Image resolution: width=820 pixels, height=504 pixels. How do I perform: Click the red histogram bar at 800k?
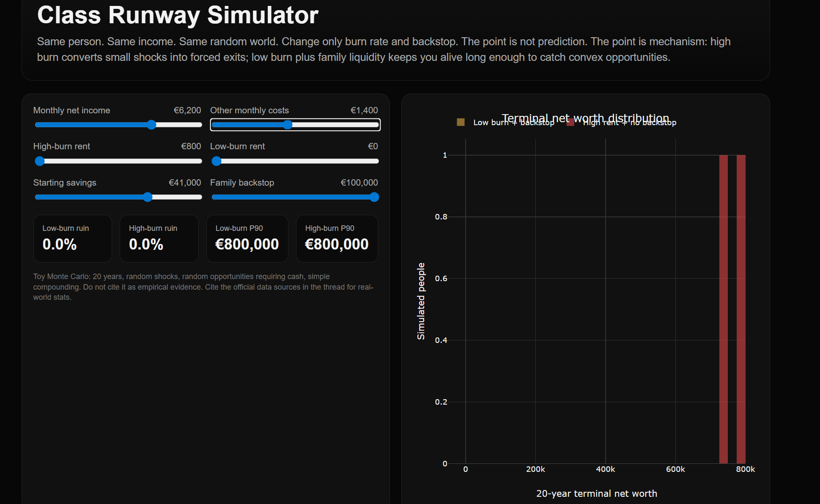(x=741, y=309)
